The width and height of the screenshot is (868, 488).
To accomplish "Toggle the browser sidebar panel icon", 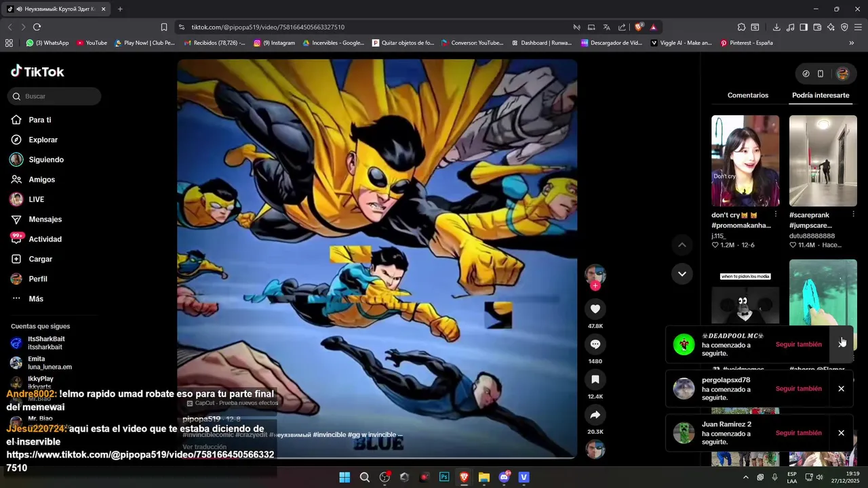I will [804, 27].
